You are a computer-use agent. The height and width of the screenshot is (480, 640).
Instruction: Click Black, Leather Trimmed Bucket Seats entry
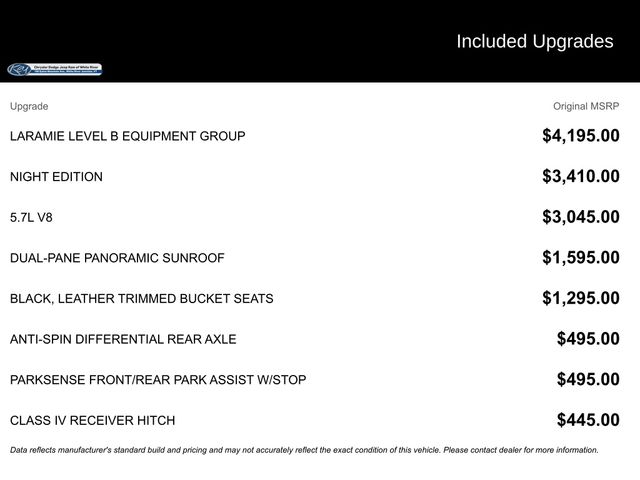coord(141,298)
